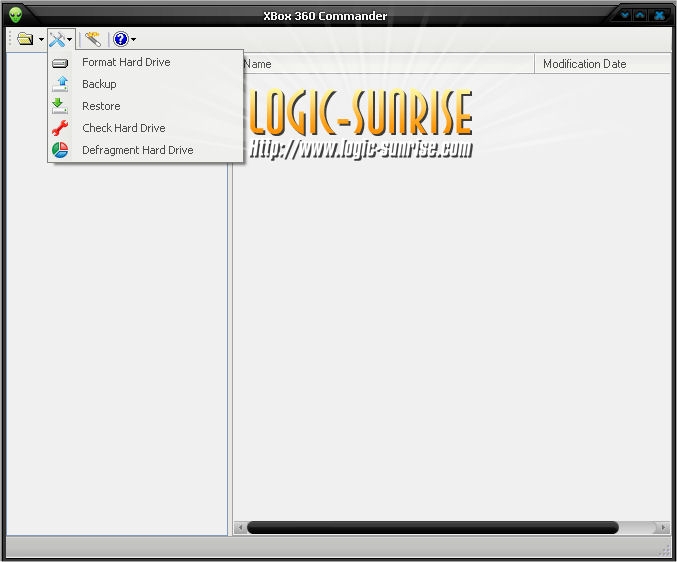Click the tools wrench-screwdriver toolbar icon

click(x=57, y=40)
